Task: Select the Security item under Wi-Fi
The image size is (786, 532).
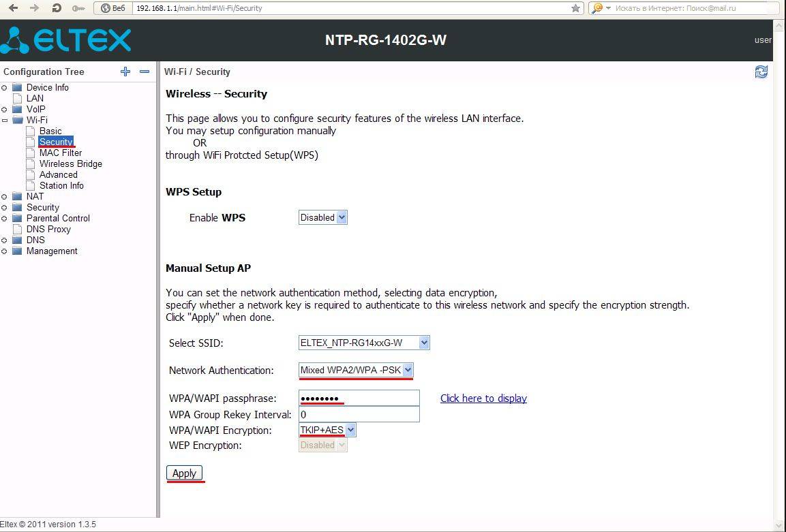Action: pyautogui.click(x=56, y=142)
